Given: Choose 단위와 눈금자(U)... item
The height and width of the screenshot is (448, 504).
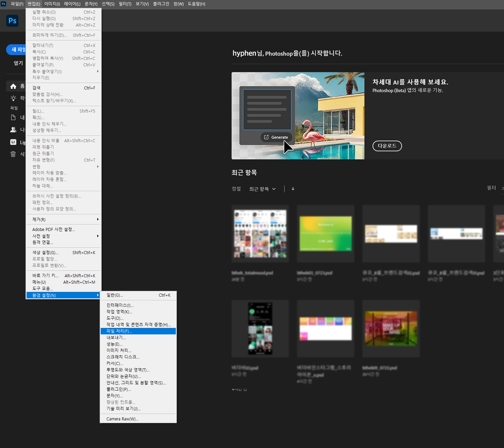Looking at the screenshot, I should click(138, 376).
